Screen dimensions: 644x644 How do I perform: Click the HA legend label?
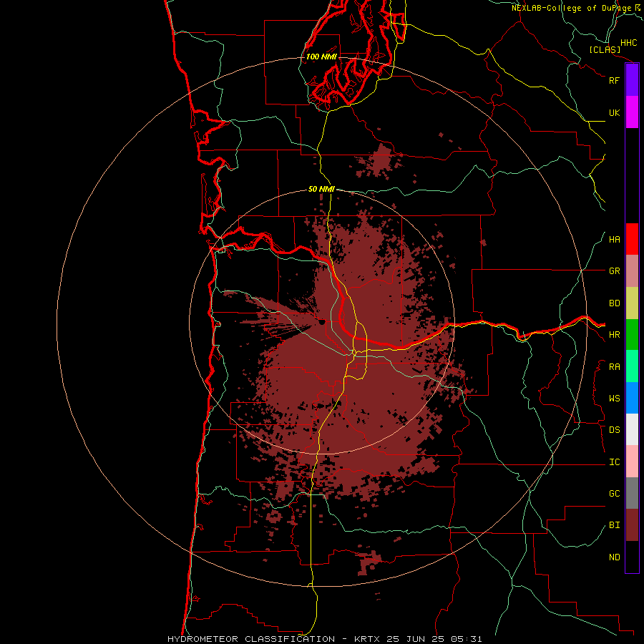[614, 240]
